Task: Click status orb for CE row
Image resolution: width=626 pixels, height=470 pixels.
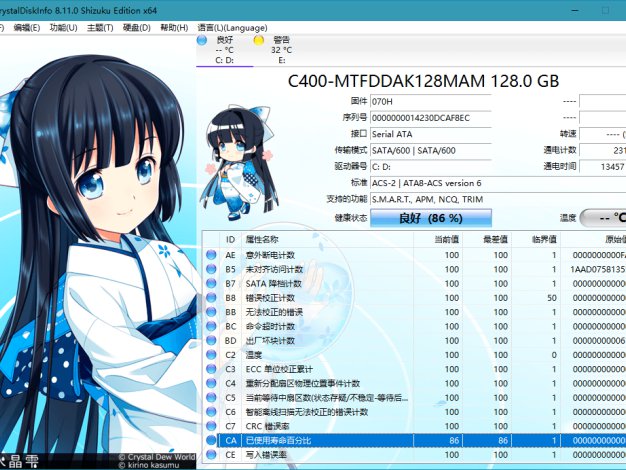Action: tap(211, 455)
